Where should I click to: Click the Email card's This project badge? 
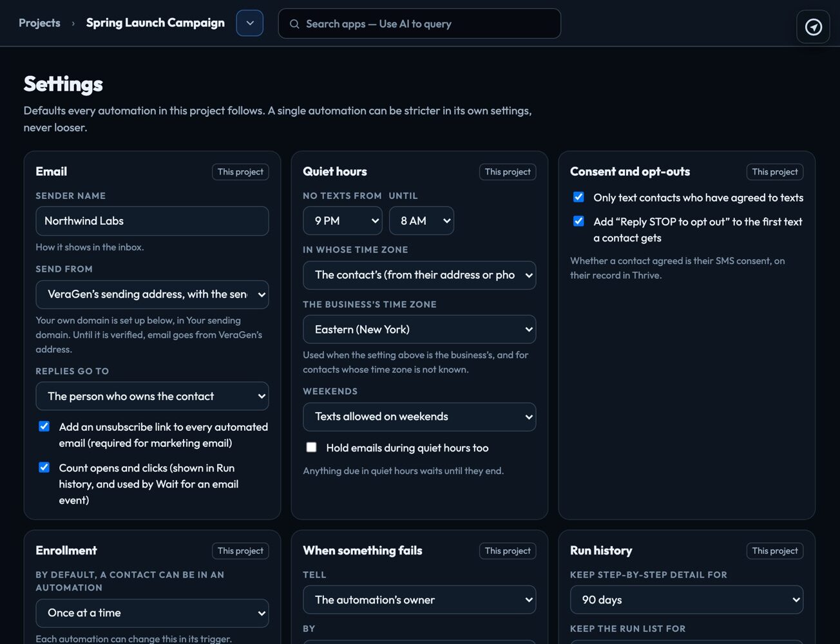(x=240, y=172)
